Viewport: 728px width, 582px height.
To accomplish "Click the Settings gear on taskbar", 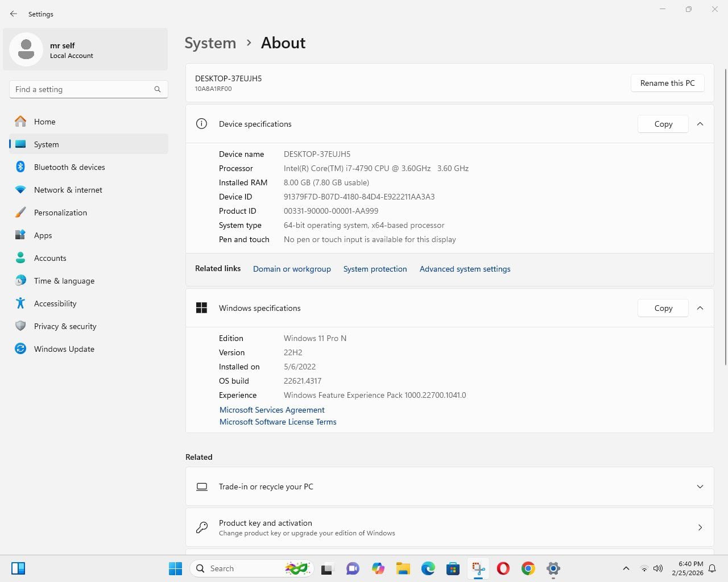I will point(553,568).
